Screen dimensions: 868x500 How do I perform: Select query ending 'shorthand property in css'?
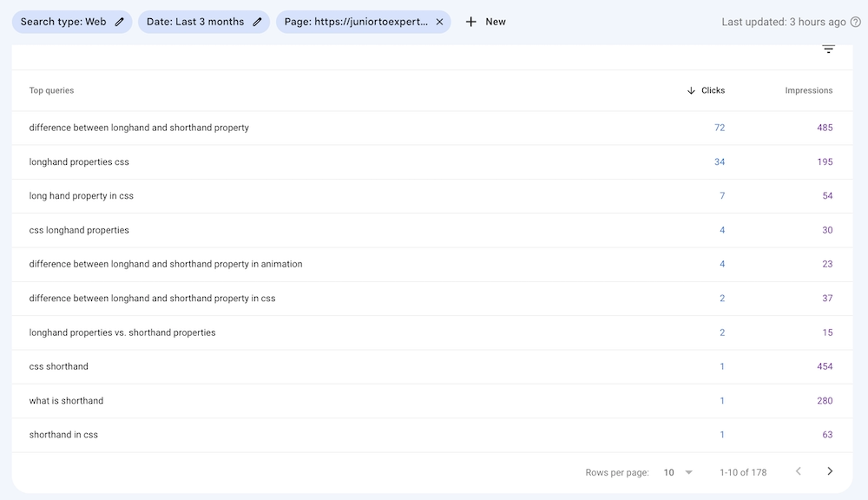pyautogui.click(x=152, y=299)
